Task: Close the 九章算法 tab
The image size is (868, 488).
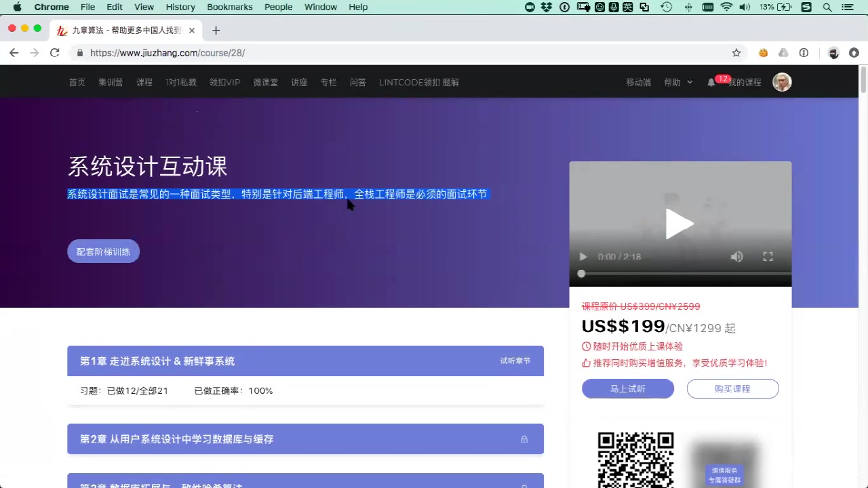Action: pos(192,30)
